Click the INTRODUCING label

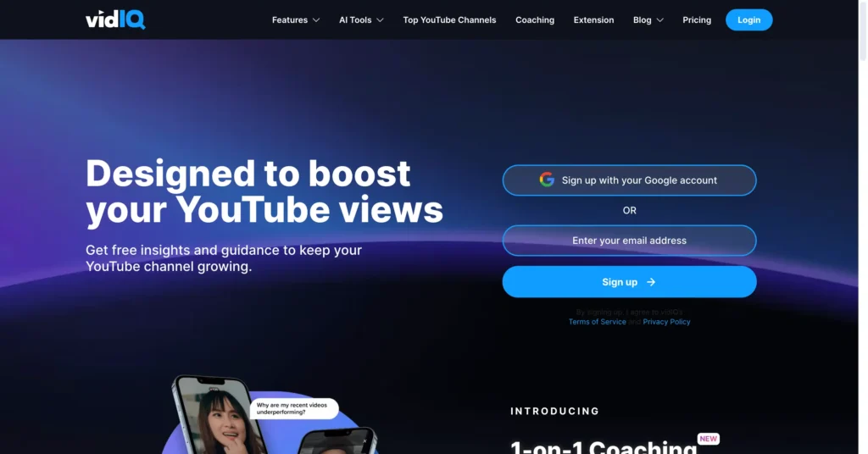554,411
